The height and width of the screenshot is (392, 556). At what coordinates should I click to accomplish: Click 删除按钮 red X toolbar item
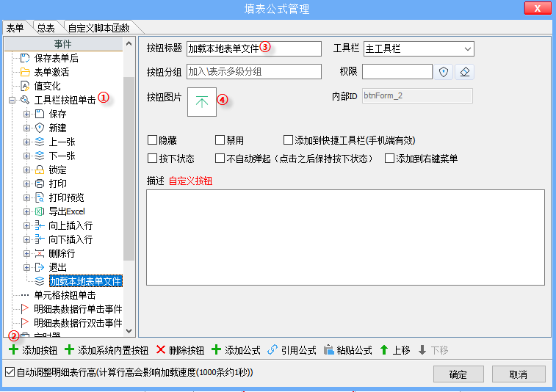click(180, 350)
